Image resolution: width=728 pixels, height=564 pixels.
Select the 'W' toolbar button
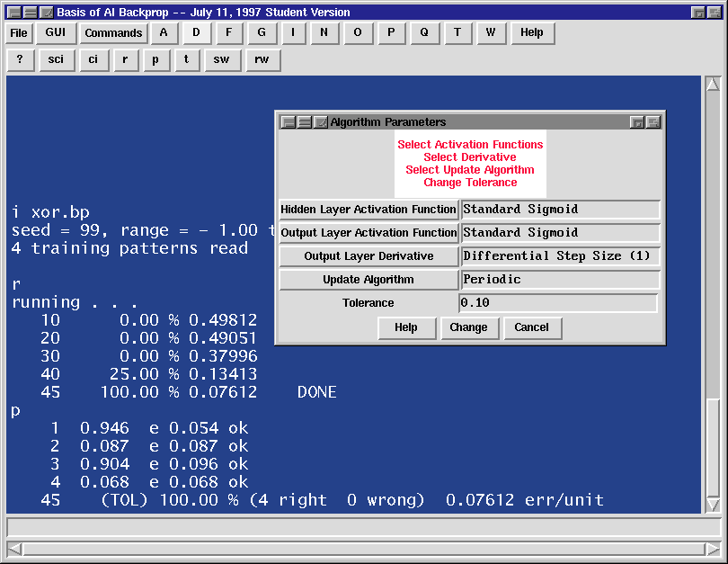pyautogui.click(x=490, y=33)
